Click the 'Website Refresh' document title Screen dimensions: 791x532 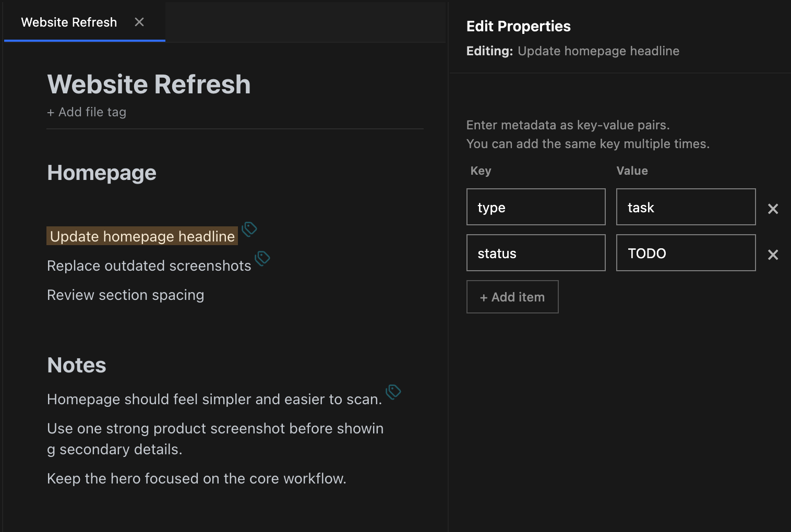(148, 84)
